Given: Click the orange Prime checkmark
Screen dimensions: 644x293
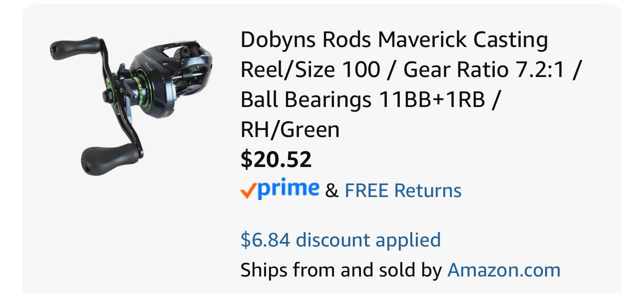Looking at the screenshot, I should [248, 190].
